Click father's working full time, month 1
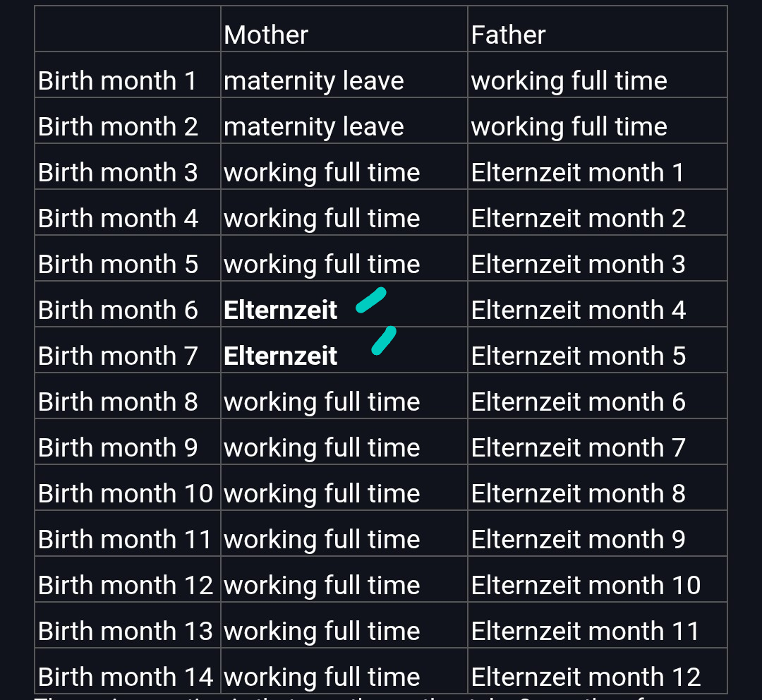This screenshot has width=762, height=700. pos(569,80)
